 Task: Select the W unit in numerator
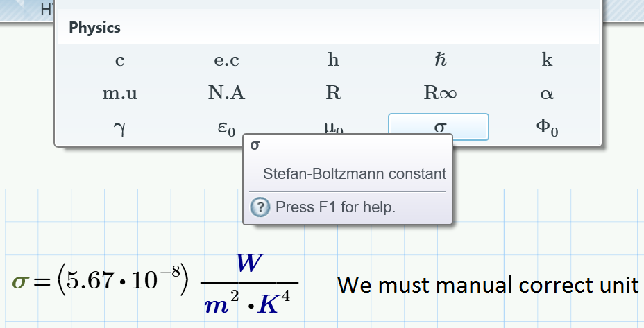click(x=249, y=263)
